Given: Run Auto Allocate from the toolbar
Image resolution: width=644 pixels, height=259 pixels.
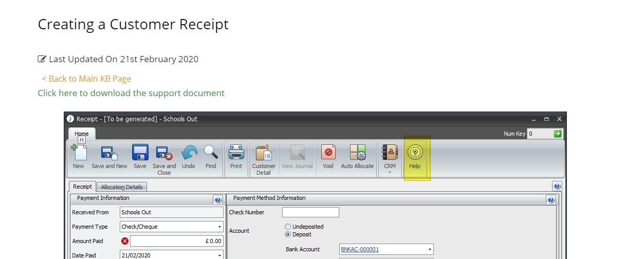Looking at the screenshot, I should click(357, 153).
